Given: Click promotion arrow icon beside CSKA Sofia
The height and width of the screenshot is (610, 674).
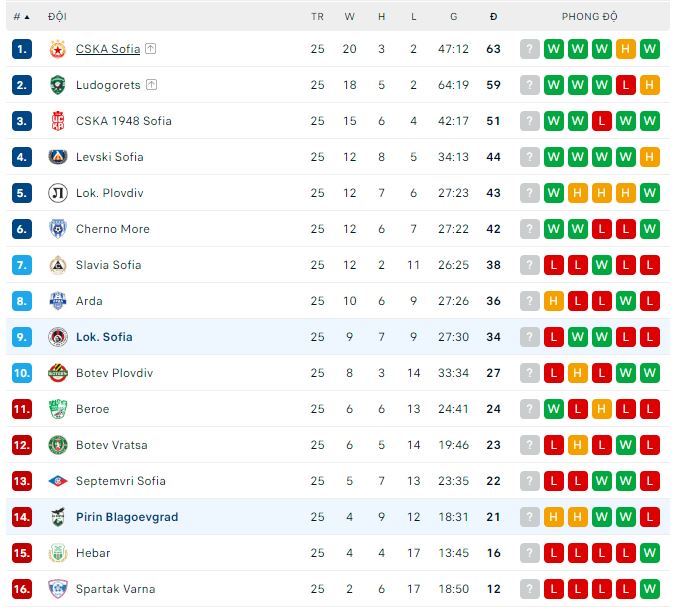Looking at the screenshot, I should [x=151, y=49].
